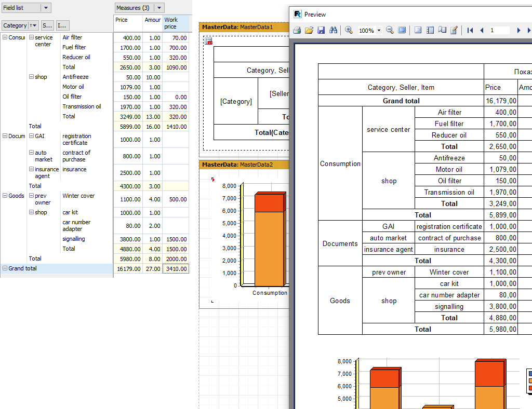Screen dimensions: 532x409
Task: Open the Category field filter arrow
Action: click(x=34, y=25)
